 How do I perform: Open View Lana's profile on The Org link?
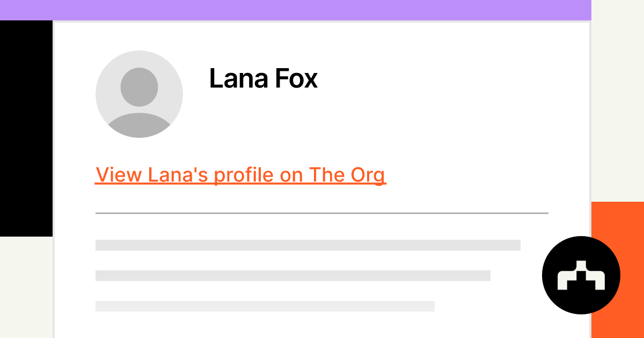(240, 175)
